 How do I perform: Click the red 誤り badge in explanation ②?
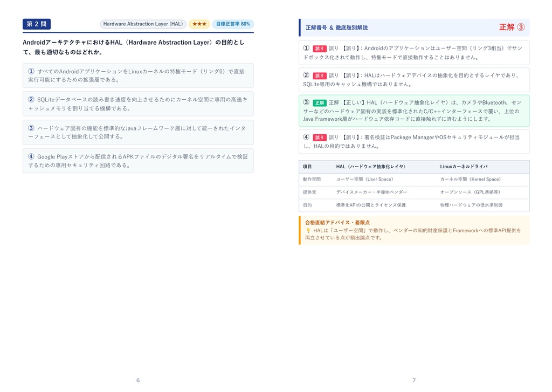[x=320, y=75]
